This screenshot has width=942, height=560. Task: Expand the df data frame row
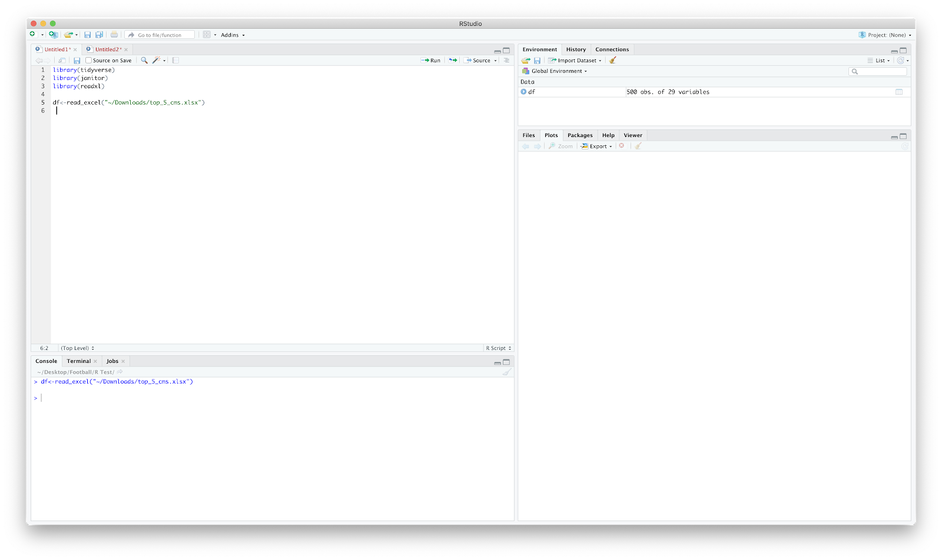(523, 92)
